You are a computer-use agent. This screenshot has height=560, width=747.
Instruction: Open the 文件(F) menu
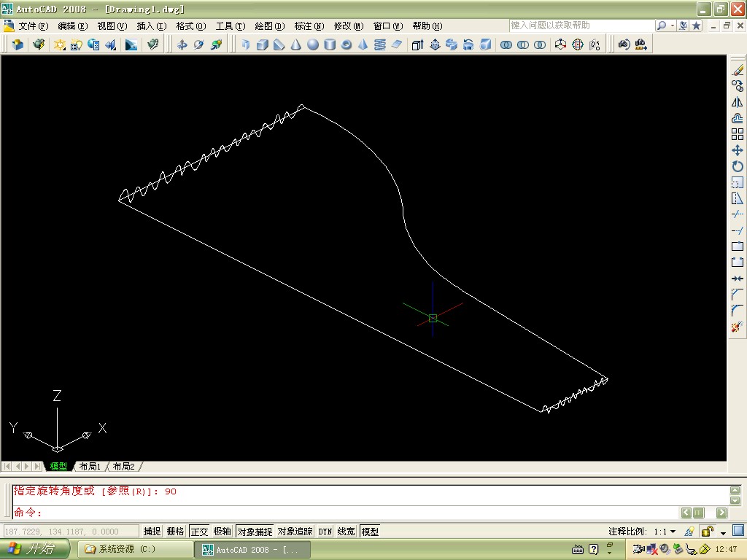34,26
